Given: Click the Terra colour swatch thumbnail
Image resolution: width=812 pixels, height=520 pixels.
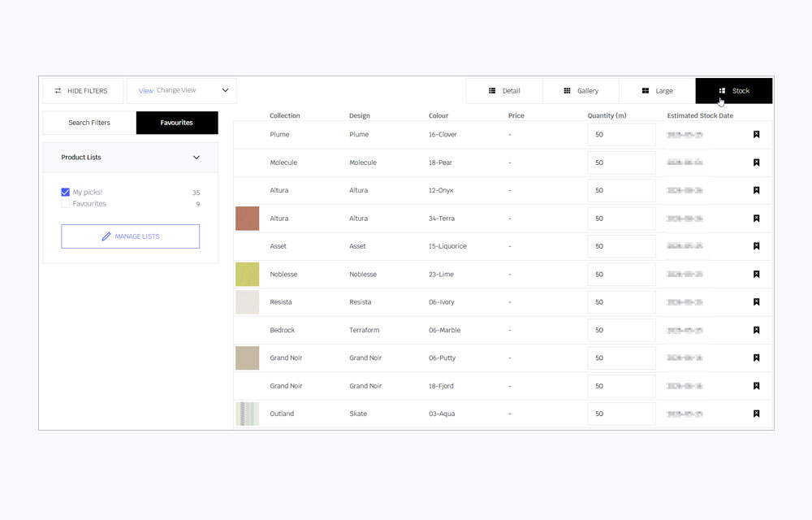Looking at the screenshot, I should point(248,218).
